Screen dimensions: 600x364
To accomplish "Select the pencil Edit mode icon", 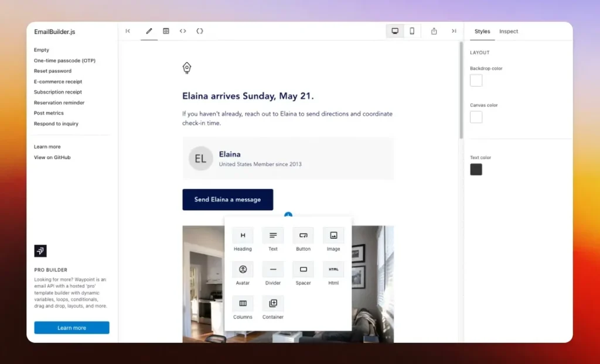I will (149, 31).
